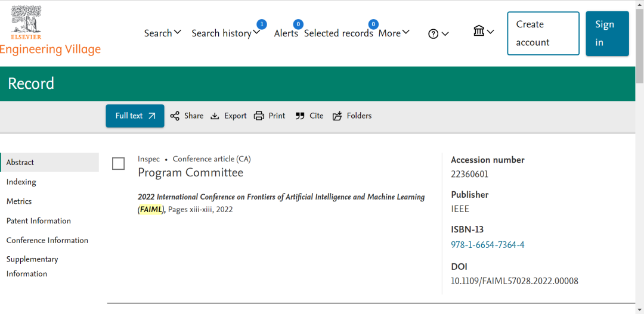Open Selected records
The image size is (644, 314).
(x=339, y=33)
